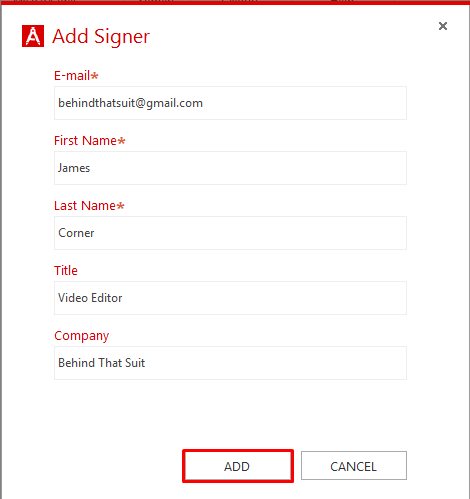Screen dimensions: 470x499
Task: Click the Title label above Video Editor
Action: tap(66, 270)
